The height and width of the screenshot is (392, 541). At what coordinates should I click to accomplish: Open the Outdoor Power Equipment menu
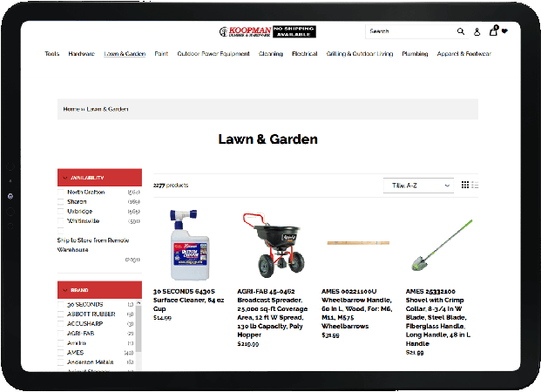tap(213, 54)
